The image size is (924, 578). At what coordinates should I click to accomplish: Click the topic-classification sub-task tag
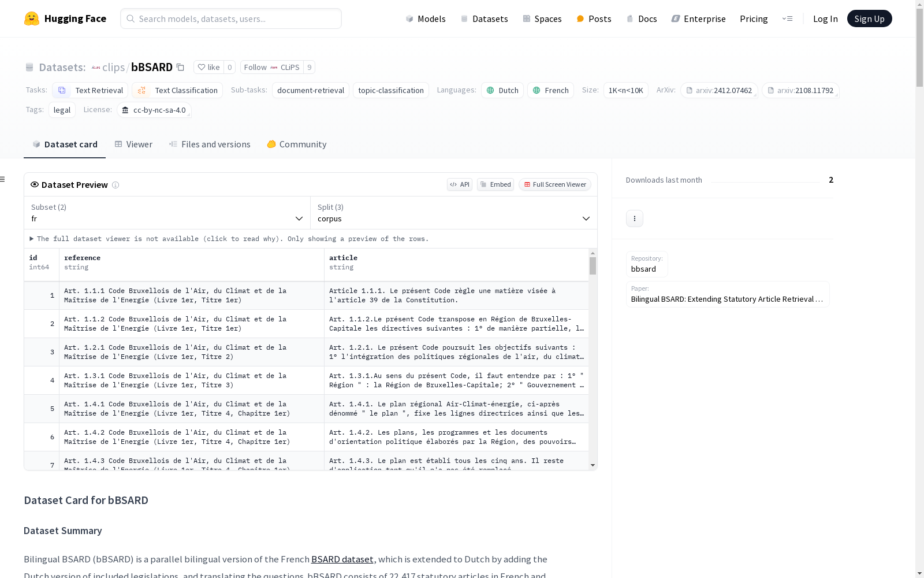coord(391,90)
